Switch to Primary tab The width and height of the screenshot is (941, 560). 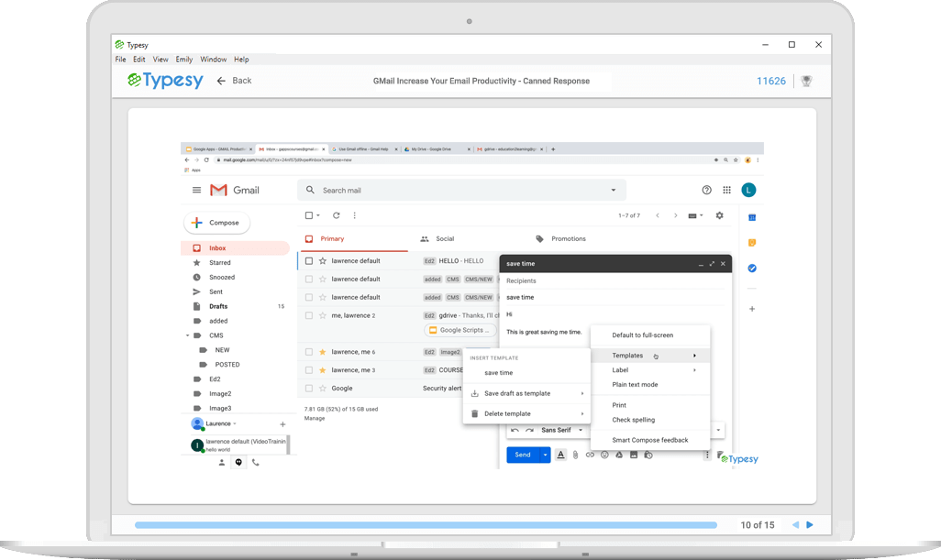click(353, 238)
